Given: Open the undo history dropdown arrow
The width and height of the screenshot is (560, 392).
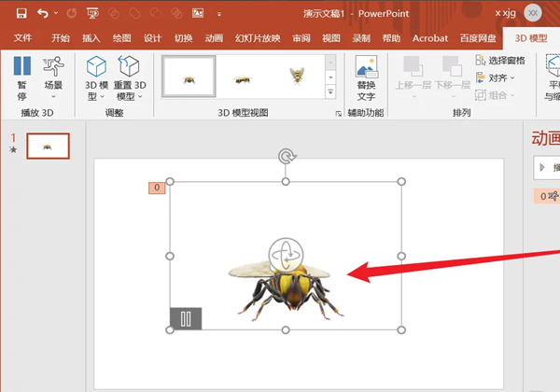Looking at the screenshot, I should [x=56, y=14].
